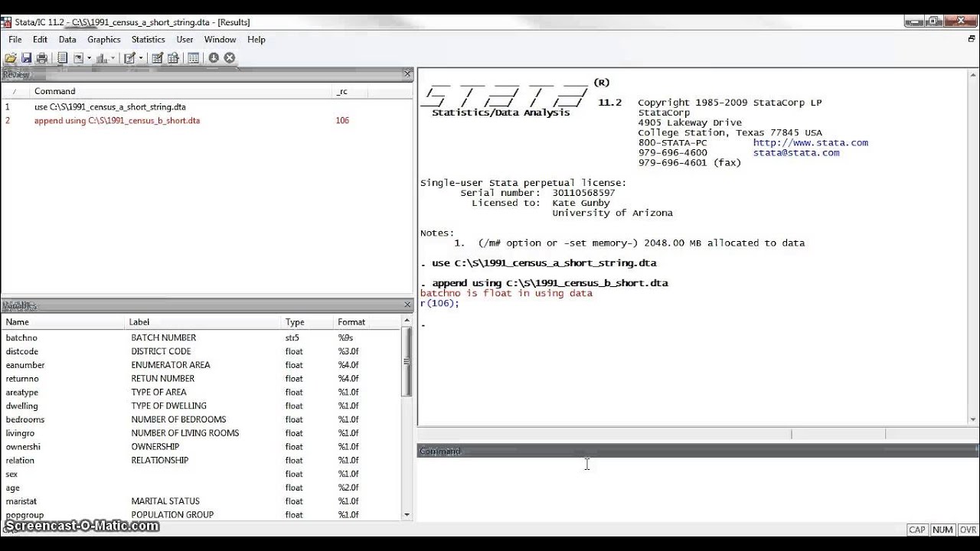
Task: Open the Help menu
Action: pyautogui.click(x=256, y=40)
